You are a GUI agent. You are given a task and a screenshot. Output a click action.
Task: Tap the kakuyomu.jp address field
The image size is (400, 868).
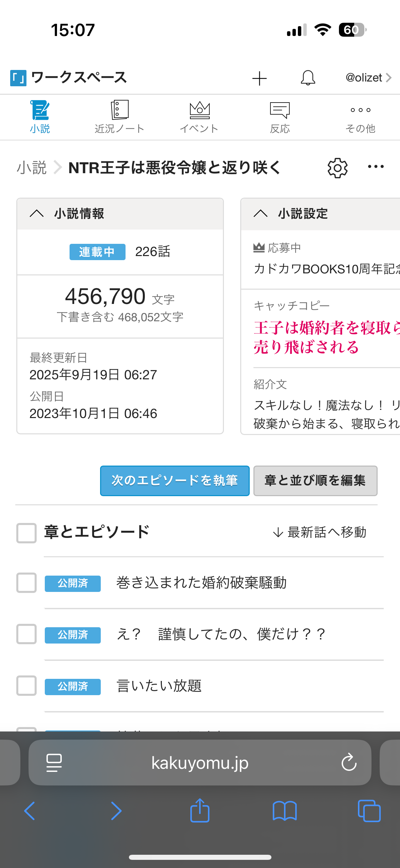[x=200, y=763]
